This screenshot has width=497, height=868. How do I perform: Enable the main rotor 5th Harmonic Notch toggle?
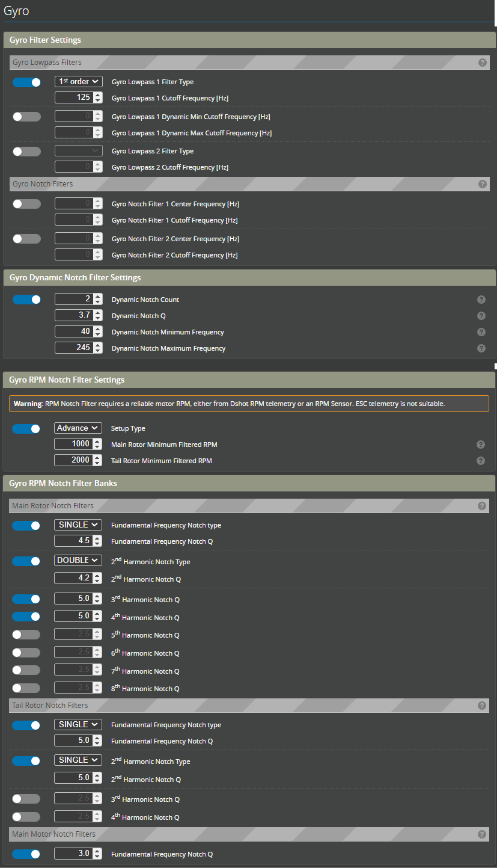26,635
